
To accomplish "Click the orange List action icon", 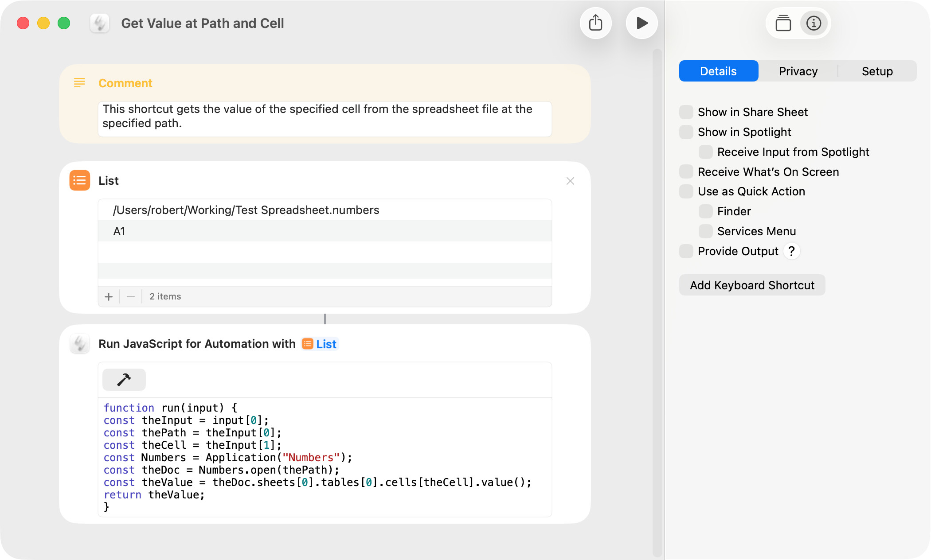I will point(80,181).
